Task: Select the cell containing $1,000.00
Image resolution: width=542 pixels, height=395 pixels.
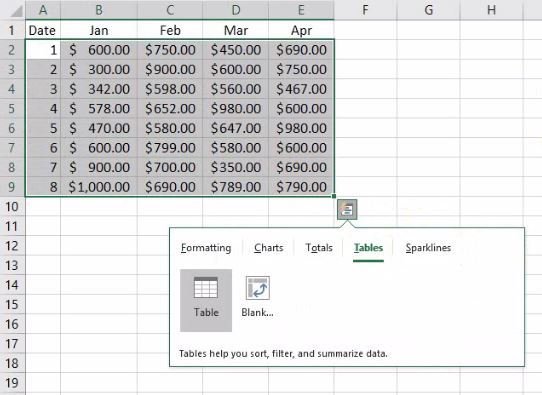Action: point(99,187)
